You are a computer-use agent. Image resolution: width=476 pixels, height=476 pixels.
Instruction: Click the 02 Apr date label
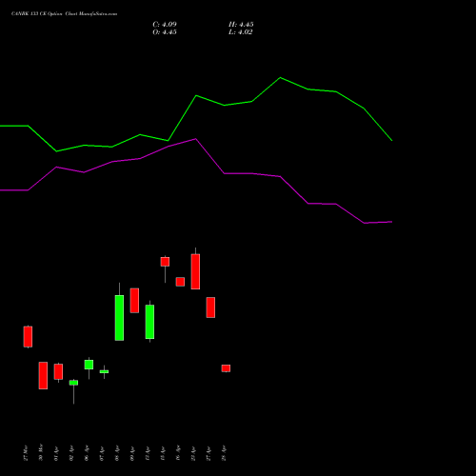(x=71, y=453)
